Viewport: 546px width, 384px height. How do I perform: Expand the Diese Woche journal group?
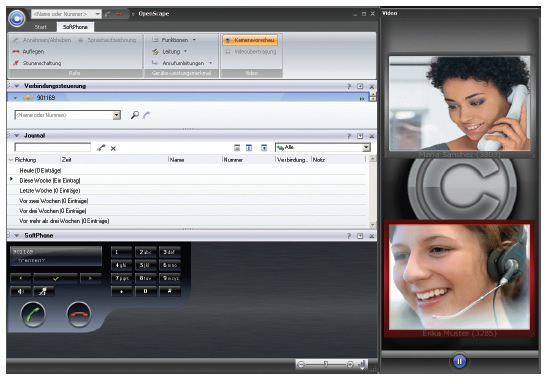pos(11,179)
